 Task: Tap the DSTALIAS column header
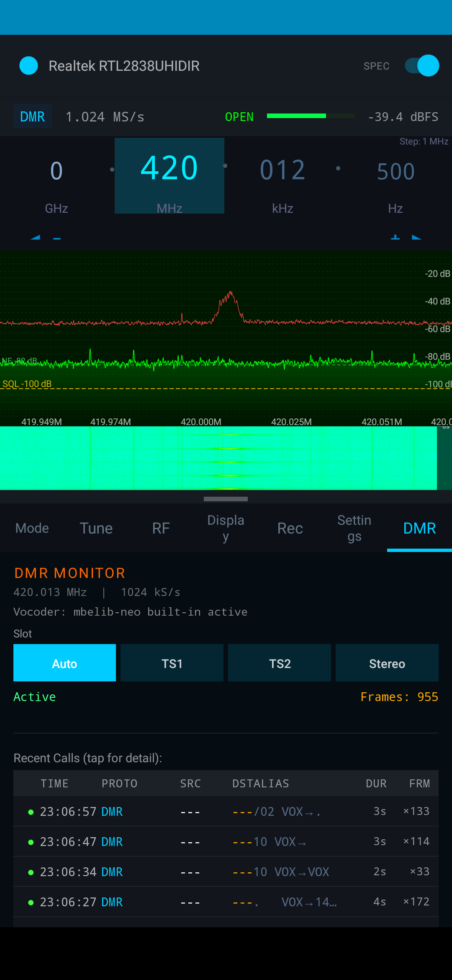261,784
